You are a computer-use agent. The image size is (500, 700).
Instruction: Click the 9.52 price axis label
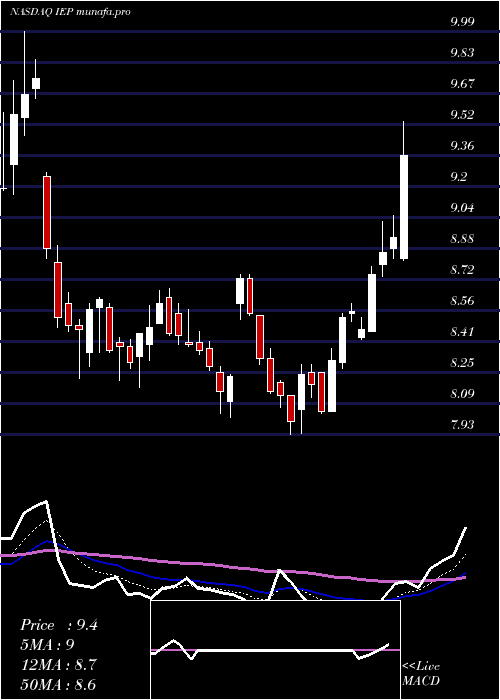click(x=462, y=115)
